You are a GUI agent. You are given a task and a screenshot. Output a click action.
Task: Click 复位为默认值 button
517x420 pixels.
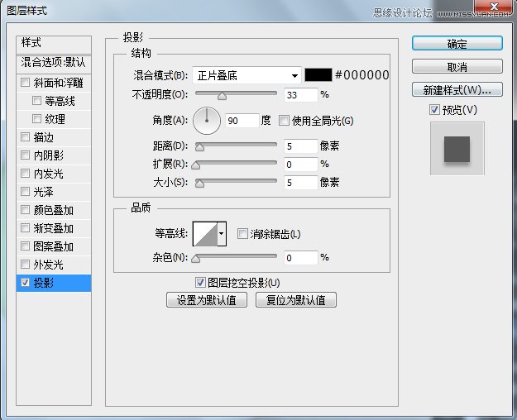(x=296, y=300)
